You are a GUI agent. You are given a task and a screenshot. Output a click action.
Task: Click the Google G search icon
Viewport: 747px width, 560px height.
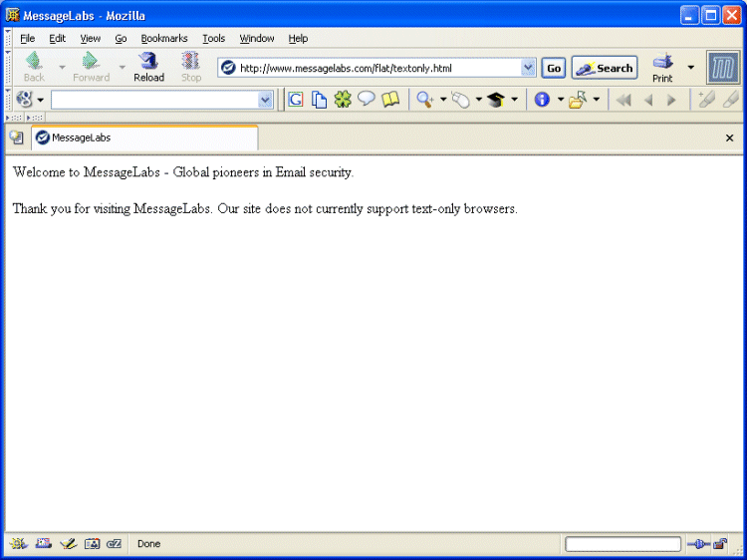point(296,100)
